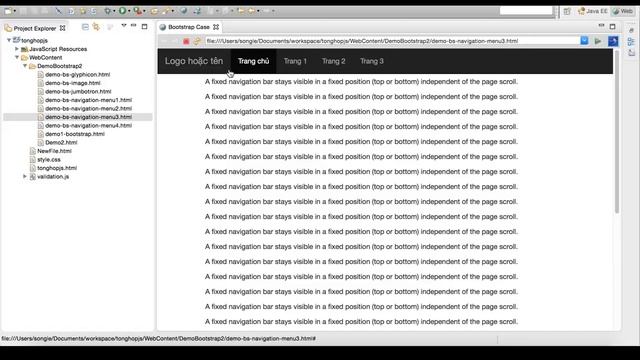
Task: Click the Debug bug icon in toolbar
Action: coord(108,11)
